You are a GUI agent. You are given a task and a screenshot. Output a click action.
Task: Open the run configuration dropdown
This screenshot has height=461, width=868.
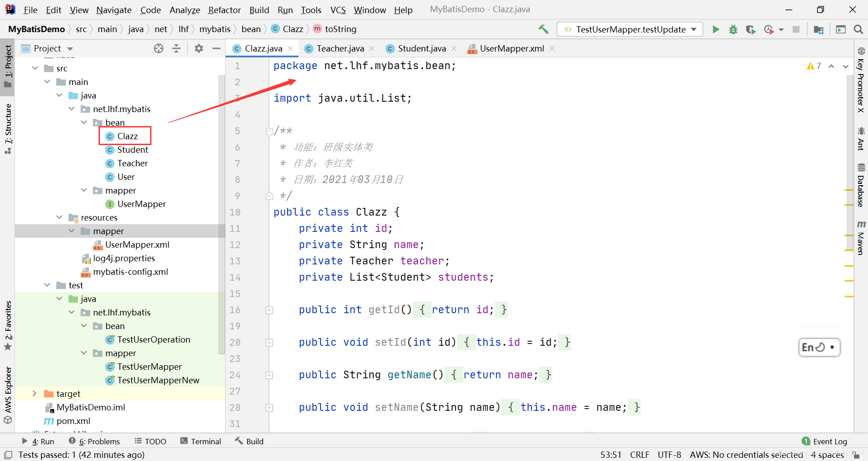click(x=630, y=29)
